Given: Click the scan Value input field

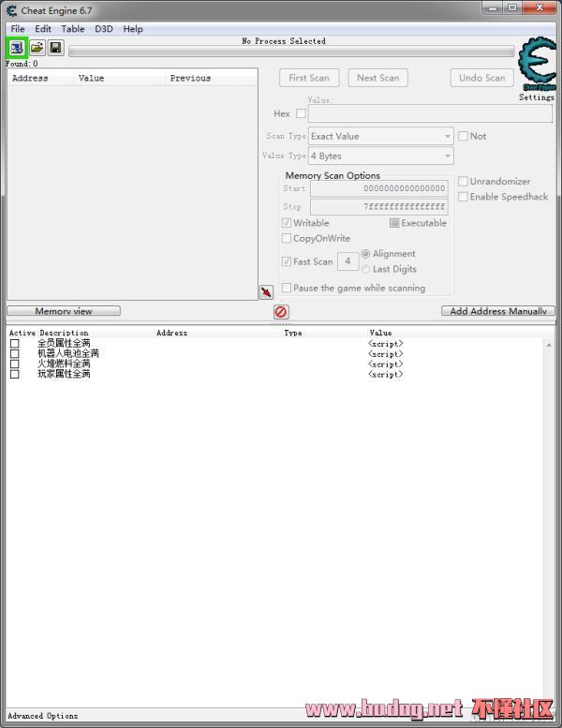Looking at the screenshot, I should 430,113.
